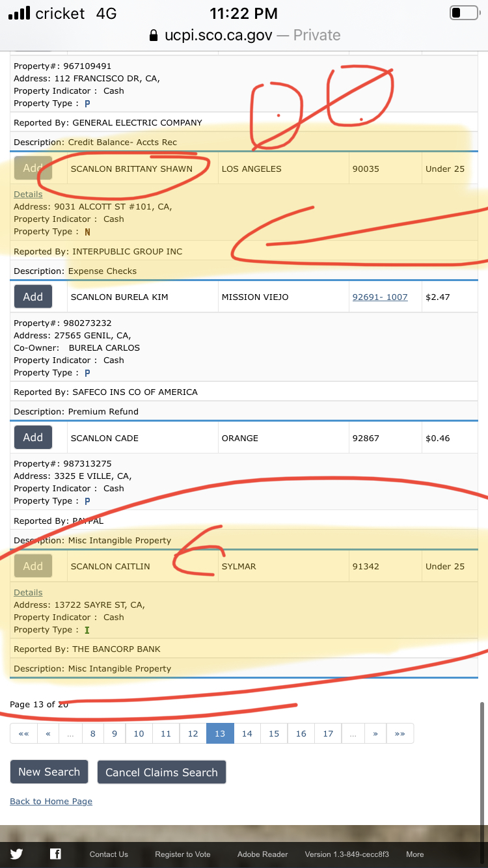This screenshot has width=488, height=868.
Task: Select the Version 1.3-849 footer text
Action: (x=347, y=854)
